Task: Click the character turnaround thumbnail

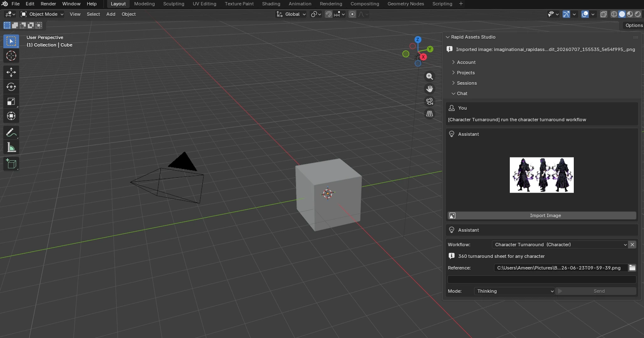Action: coord(542,175)
